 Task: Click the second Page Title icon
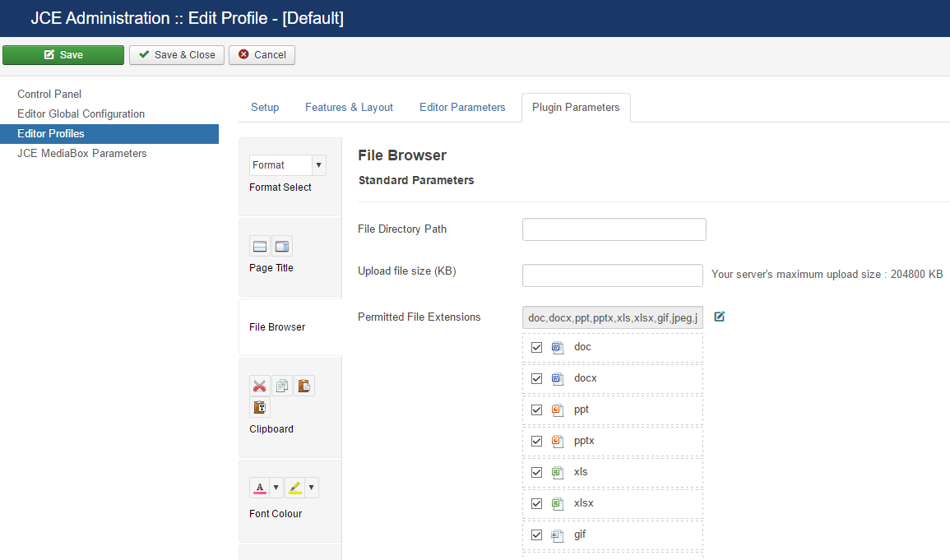point(282,247)
